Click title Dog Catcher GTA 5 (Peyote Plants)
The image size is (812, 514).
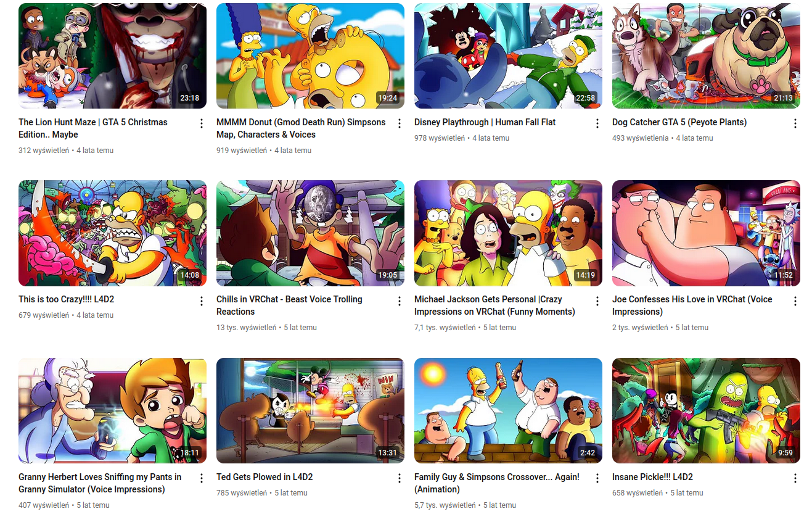(x=679, y=122)
